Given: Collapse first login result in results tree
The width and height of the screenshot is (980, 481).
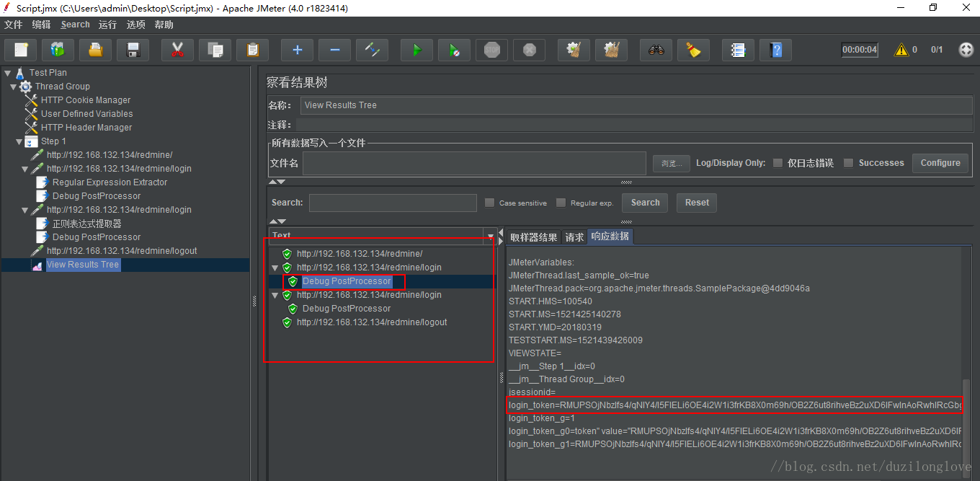Looking at the screenshot, I should point(275,268).
